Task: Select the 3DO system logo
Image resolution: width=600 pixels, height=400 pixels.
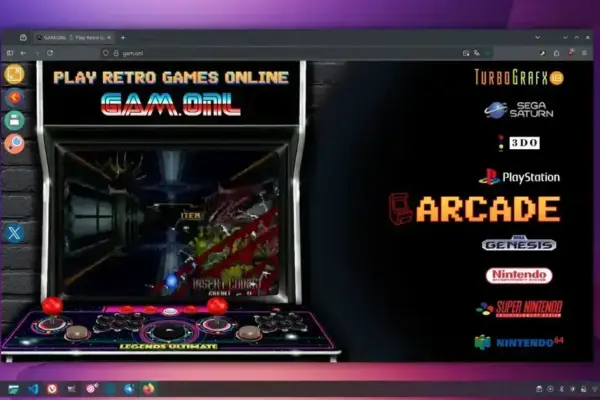Action: pos(519,143)
